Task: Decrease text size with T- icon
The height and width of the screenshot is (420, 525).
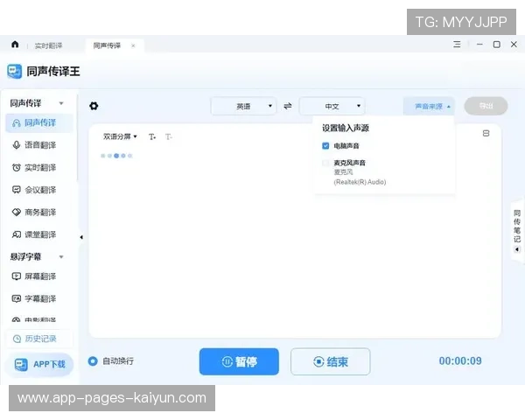Action: click(x=168, y=136)
